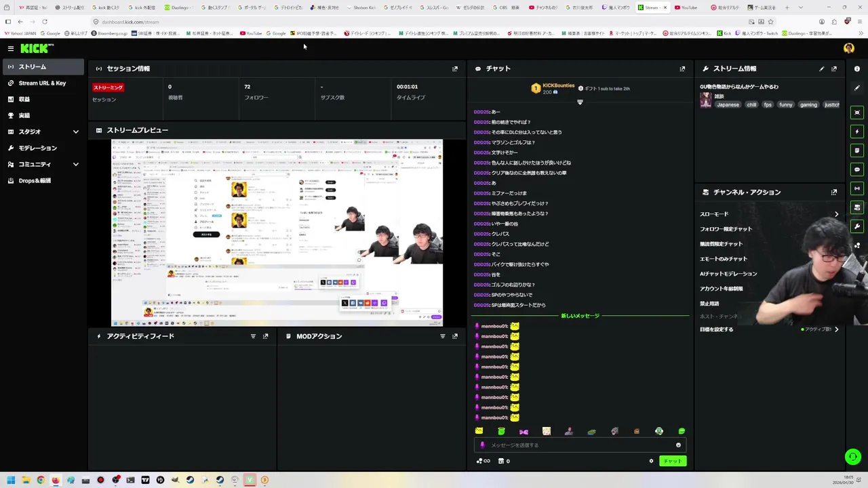
Task: Open Windows Start menu on the taskbar
Action: click(10, 480)
